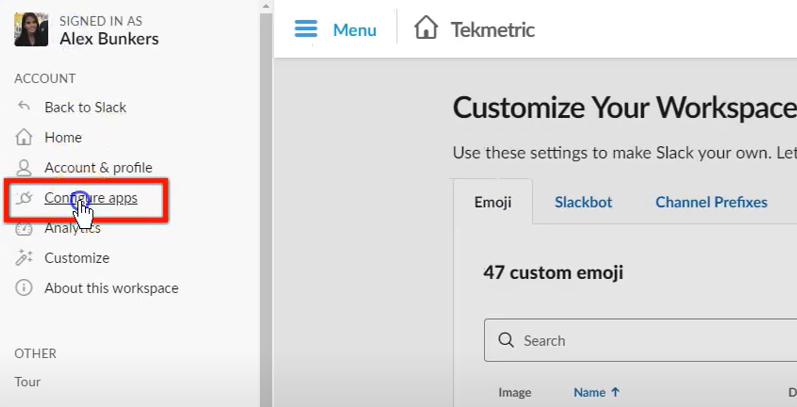The height and width of the screenshot is (407, 797).
Task: Click into the emoji Search field
Action: pos(640,340)
